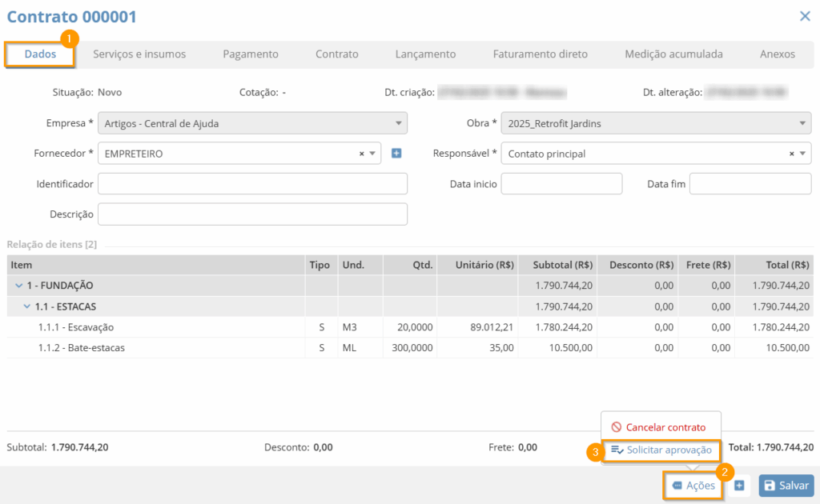820x504 pixels.
Task: Collapse the 1.1 - ESTACAS group
Action: 27,306
